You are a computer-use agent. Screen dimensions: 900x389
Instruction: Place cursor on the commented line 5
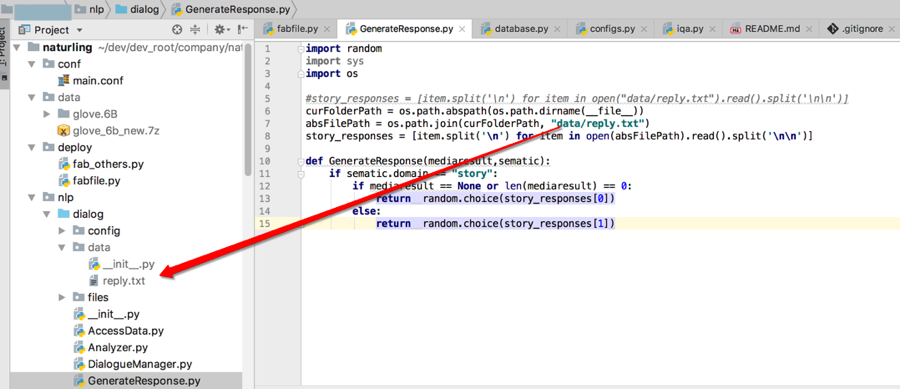click(577, 99)
